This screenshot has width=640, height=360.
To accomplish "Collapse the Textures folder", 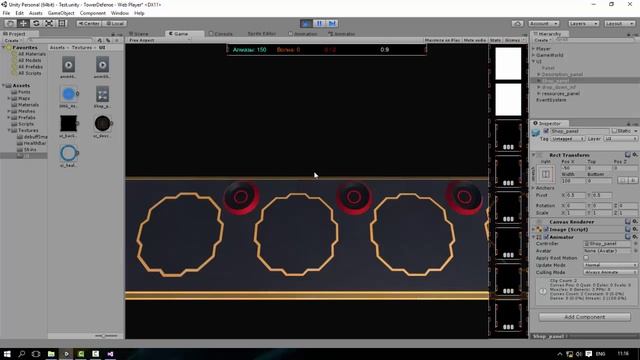I will [x=9, y=130].
